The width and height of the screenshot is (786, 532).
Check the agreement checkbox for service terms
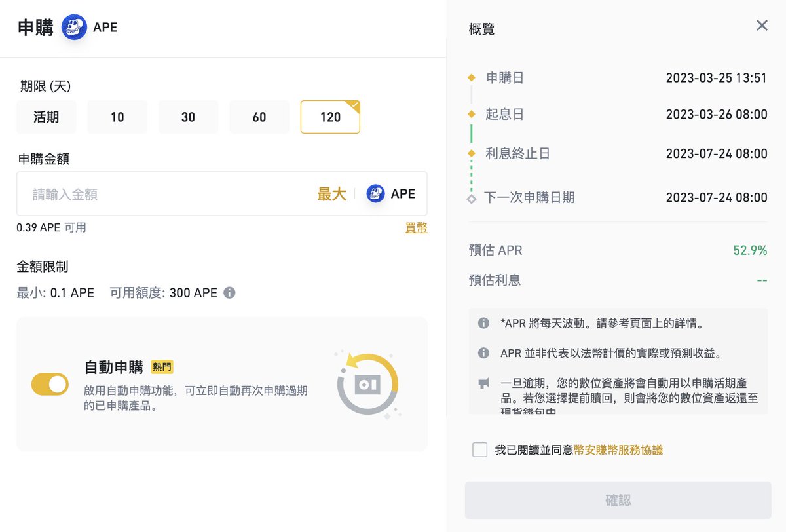(479, 449)
